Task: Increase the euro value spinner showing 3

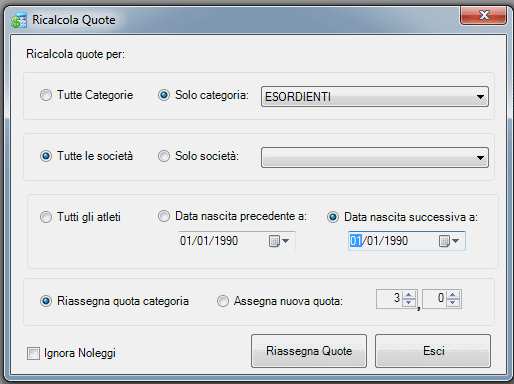Action: pyautogui.click(x=409, y=295)
